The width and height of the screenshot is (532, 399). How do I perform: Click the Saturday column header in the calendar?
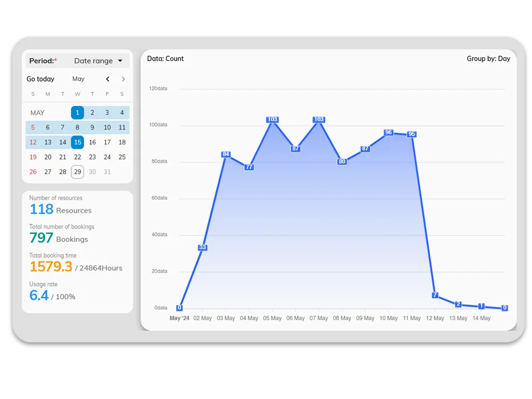(122, 94)
